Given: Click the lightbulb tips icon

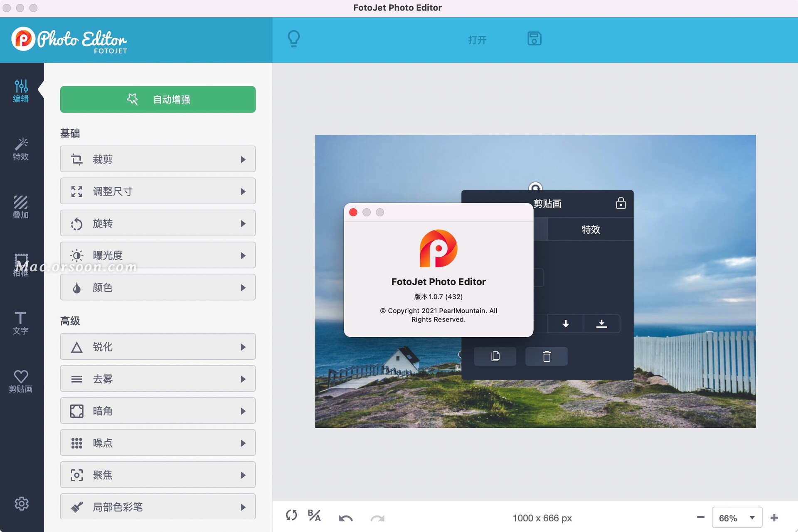Looking at the screenshot, I should pyautogui.click(x=294, y=39).
